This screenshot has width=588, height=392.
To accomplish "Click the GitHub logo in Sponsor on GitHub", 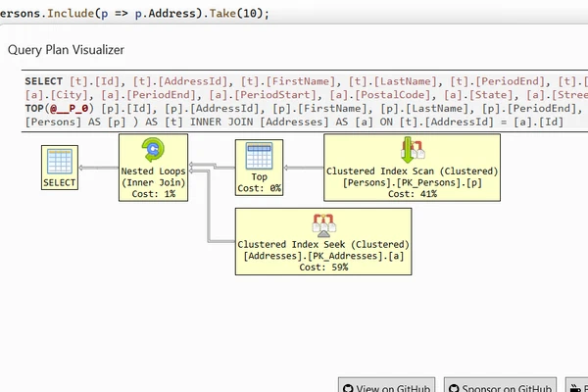I will tap(454, 388).
